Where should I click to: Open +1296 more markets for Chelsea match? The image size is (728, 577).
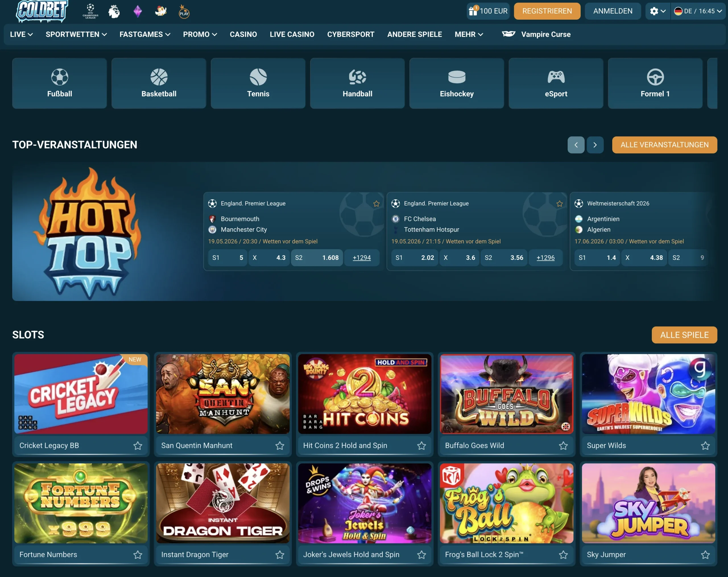pyautogui.click(x=545, y=258)
